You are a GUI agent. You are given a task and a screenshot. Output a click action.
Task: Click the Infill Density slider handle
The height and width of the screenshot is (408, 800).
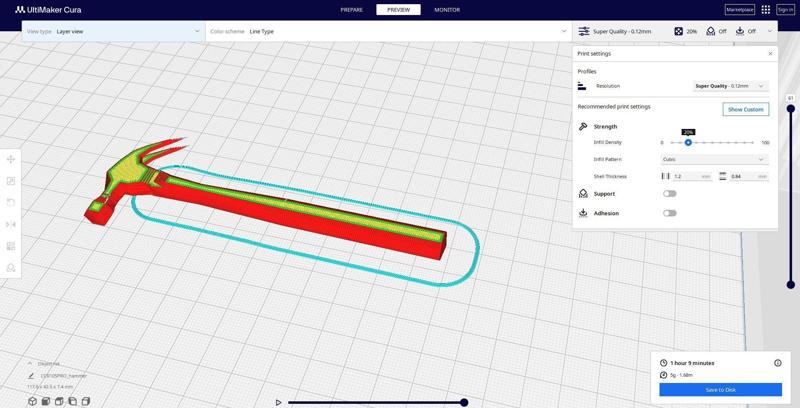click(x=688, y=143)
